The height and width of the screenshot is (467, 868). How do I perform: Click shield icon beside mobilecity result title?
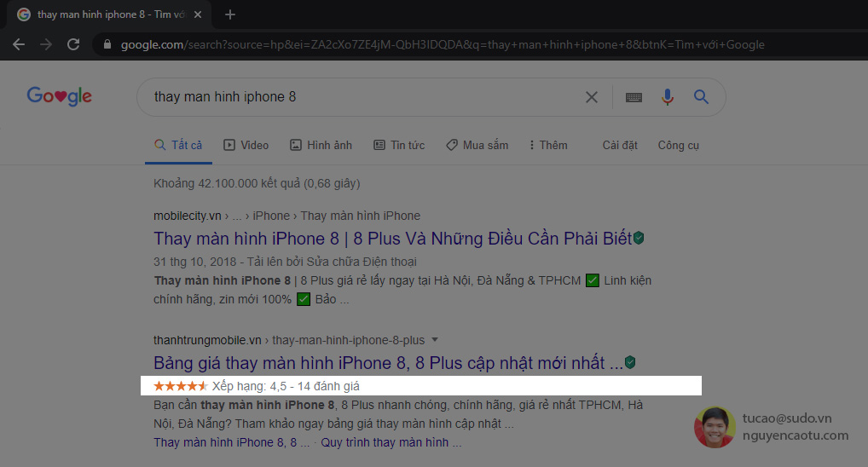pyautogui.click(x=639, y=238)
